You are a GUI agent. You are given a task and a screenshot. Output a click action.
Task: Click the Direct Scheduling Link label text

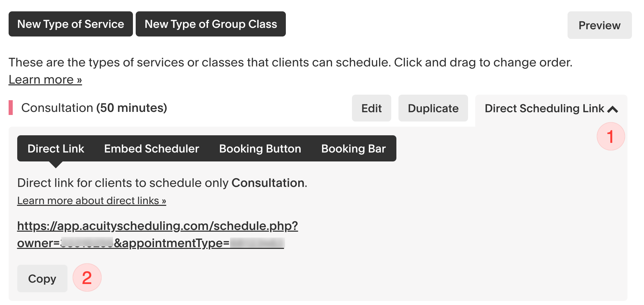pyautogui.click(x=544, y=108)
